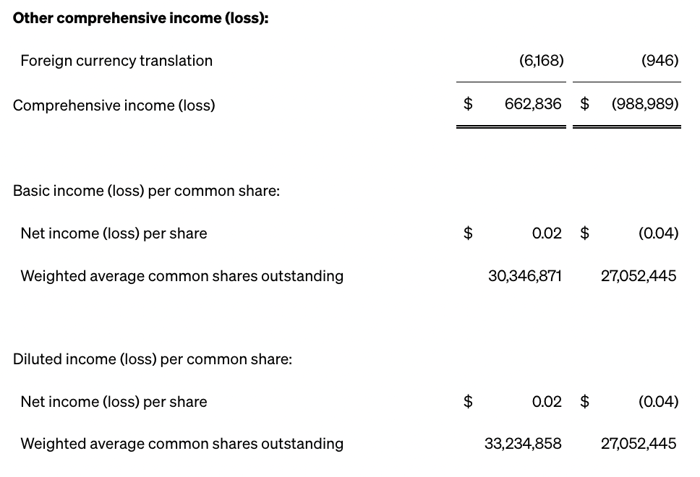The height and width of the screenshot is (477, 700).
Task: Click the 0.02 value in the Diluted section
Action: (547, 402)
